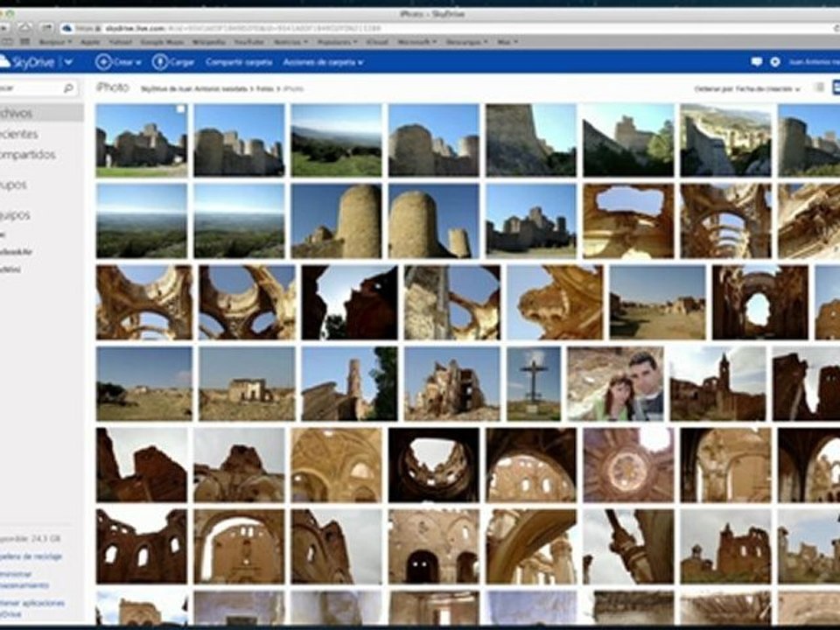Click the SkyDrive favicon in address bar
The image size is (840, 630).
coord(66,28)
